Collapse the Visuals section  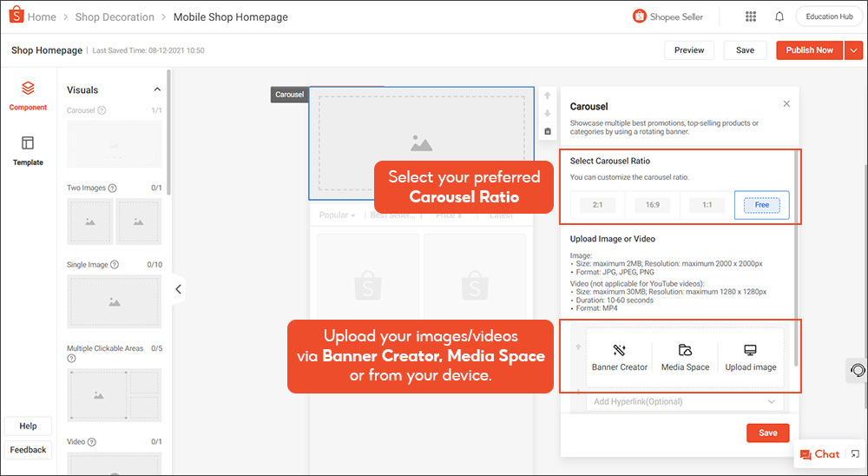coord(157,89)
